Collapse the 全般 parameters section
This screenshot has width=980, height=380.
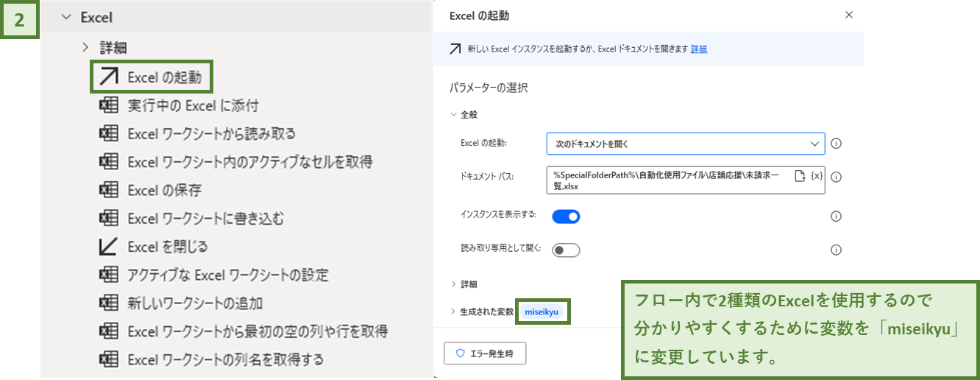tap(453, 115)
